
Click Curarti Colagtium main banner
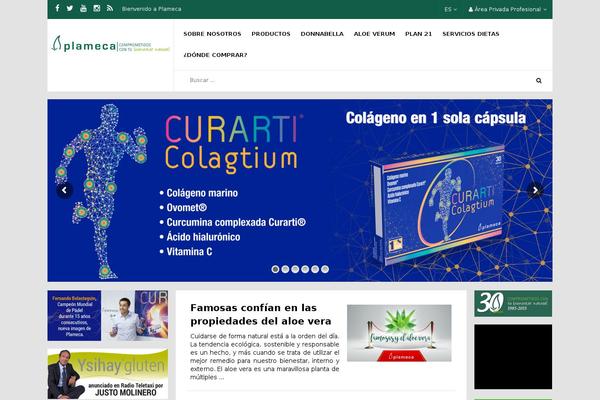(300, 190)
